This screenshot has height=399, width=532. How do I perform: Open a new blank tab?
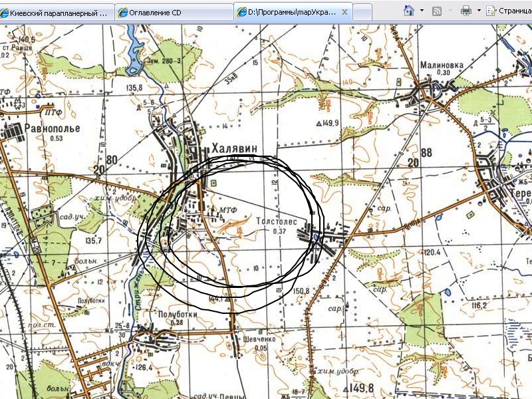(362, 12)
